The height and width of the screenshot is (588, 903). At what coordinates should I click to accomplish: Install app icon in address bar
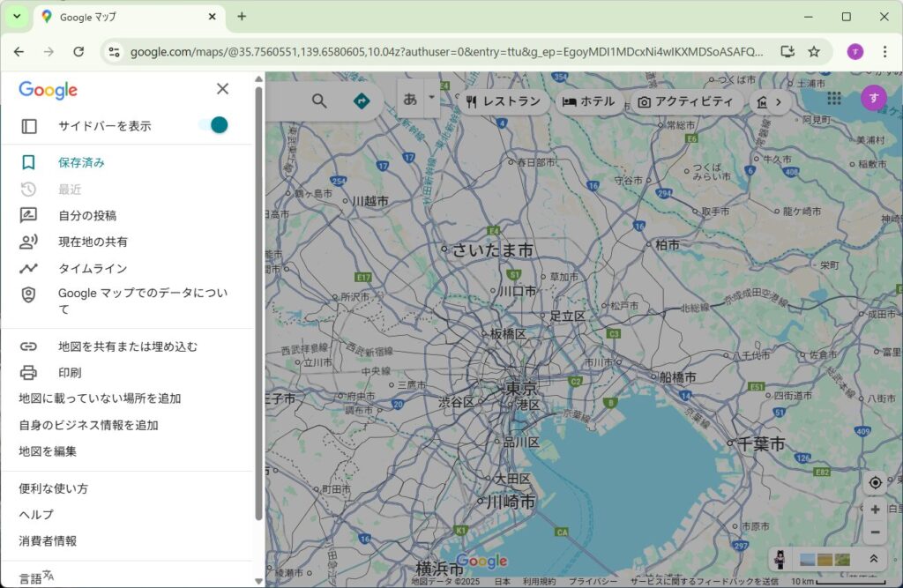tap(787, 52)
